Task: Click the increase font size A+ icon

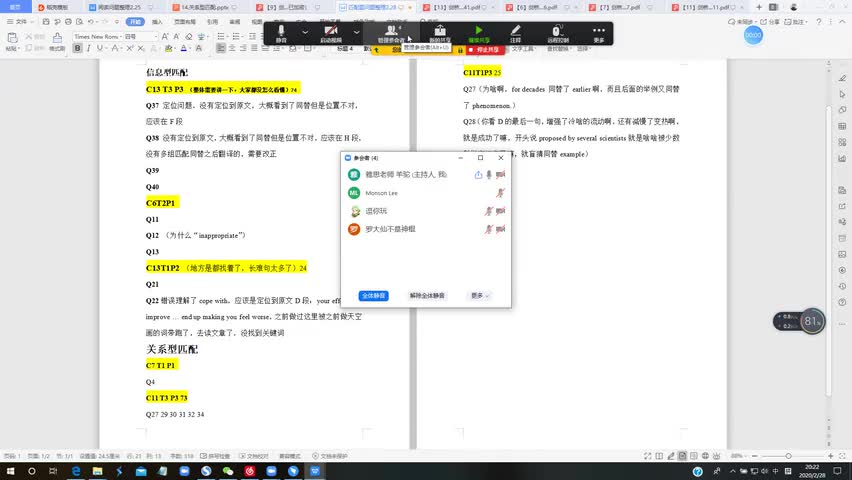Action: (165, 36)
